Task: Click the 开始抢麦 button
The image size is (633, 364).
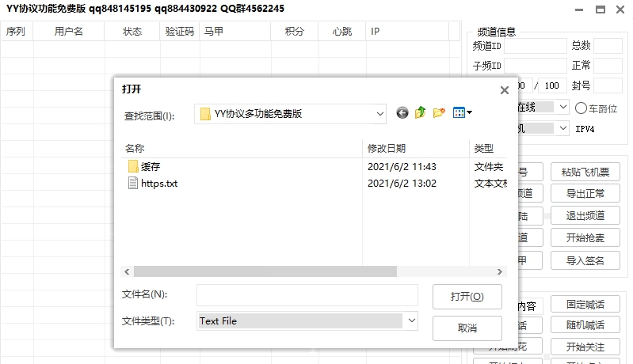Action: 585,238
